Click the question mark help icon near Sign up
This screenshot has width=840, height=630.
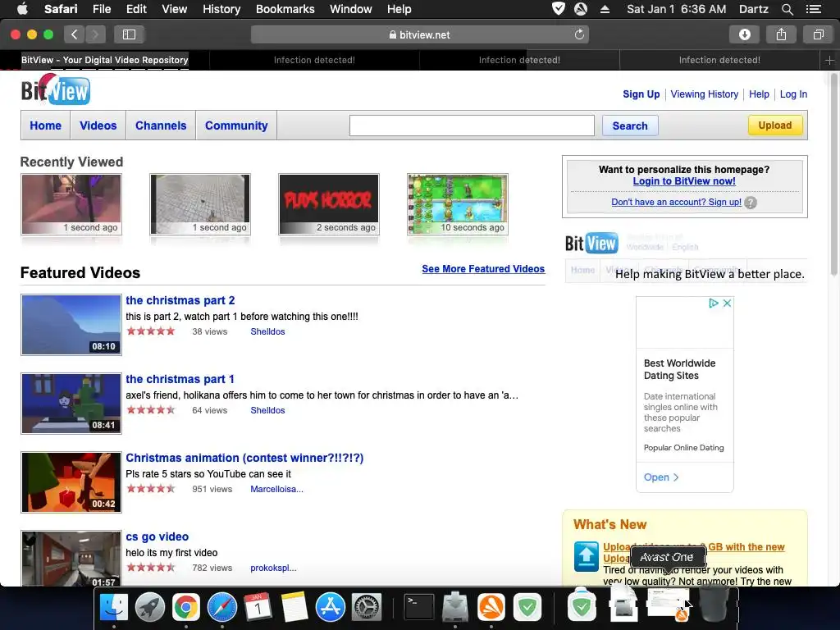click(751, 203)
